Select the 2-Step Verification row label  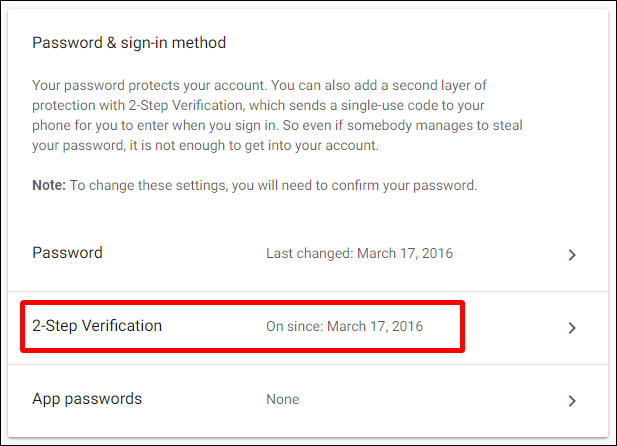click(97, 326)
